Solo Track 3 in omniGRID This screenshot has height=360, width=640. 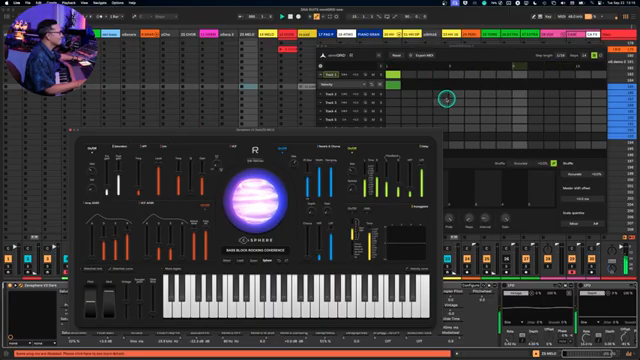(381, 103)
